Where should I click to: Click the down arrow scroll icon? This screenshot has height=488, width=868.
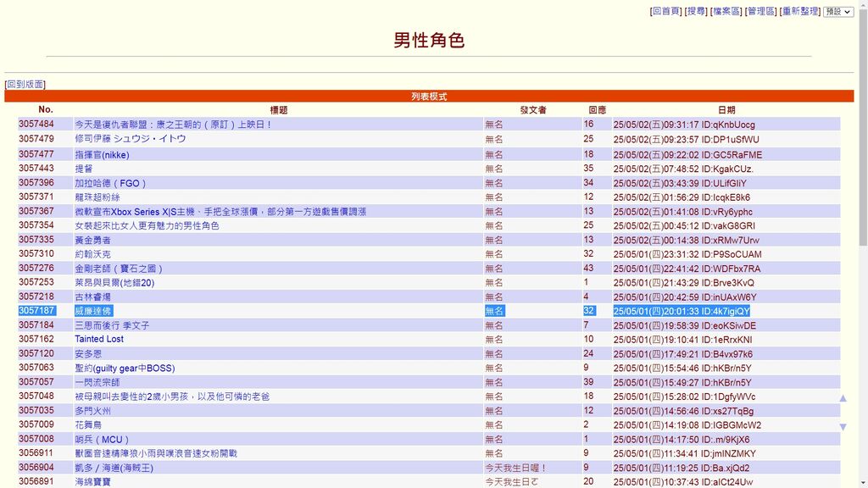pyautogui.click(x=843, y=427)
